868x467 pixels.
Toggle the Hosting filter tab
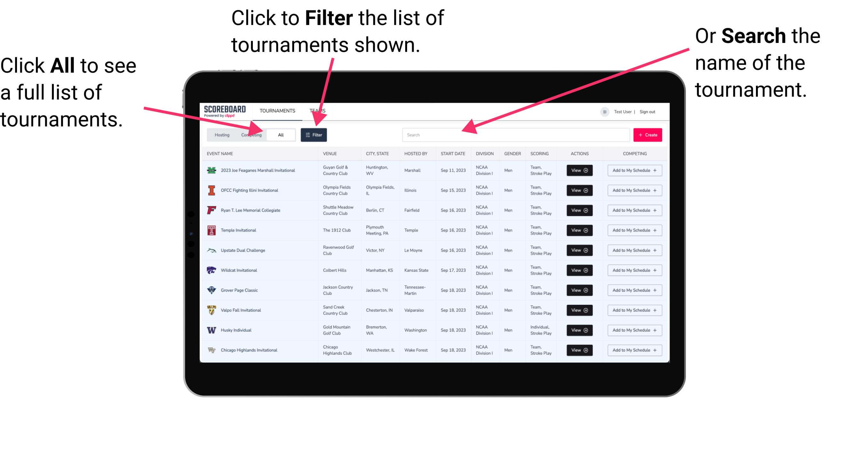coord(221,135)
